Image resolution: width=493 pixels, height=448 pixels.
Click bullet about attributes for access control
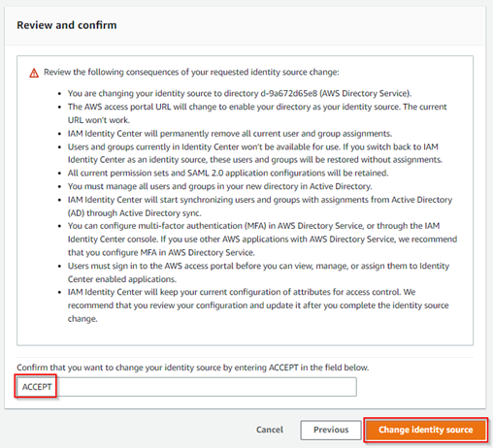tap(258, 305)
